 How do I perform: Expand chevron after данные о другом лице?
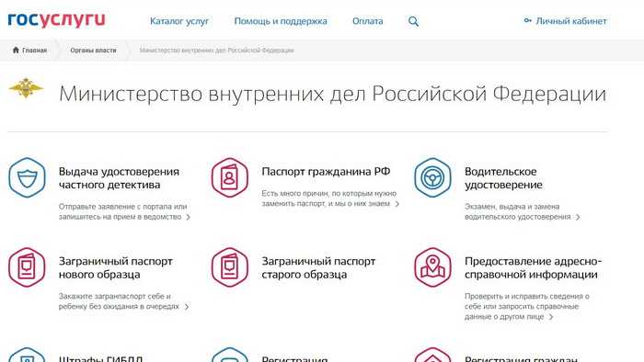(x=551, y=317)
